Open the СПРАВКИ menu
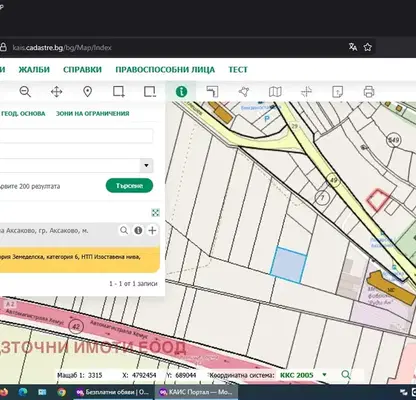Image resolution: width=416 pixels, height=400 pixels. point(82,70)
